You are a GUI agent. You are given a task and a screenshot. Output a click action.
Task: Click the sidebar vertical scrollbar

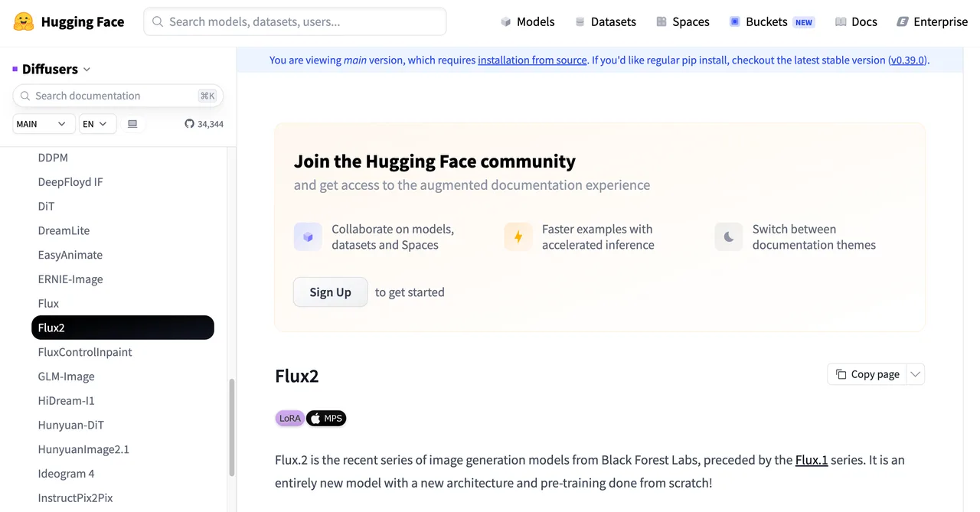tap(232, 429)
